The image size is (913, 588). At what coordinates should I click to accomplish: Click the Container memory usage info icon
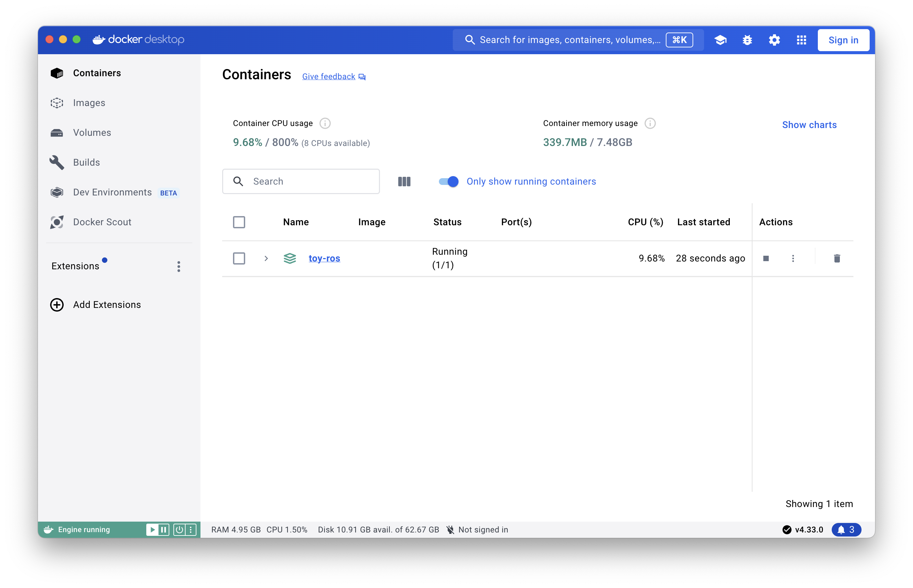click(650, 123)
